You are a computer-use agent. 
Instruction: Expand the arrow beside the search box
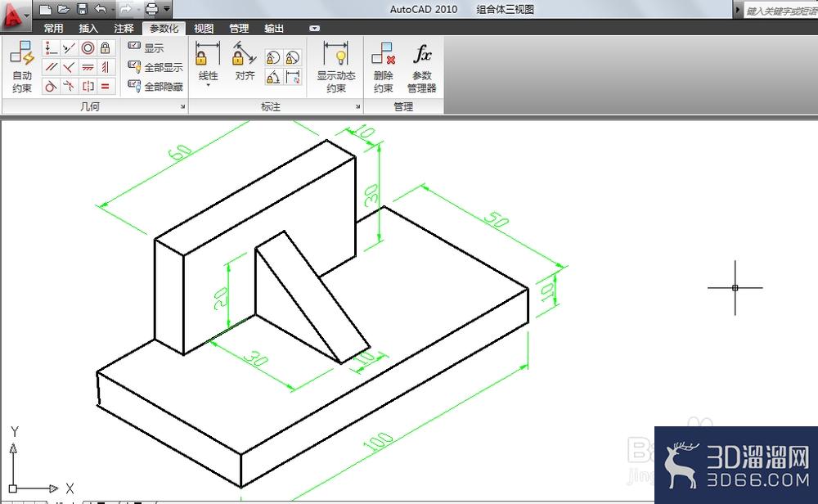point(738,10)
